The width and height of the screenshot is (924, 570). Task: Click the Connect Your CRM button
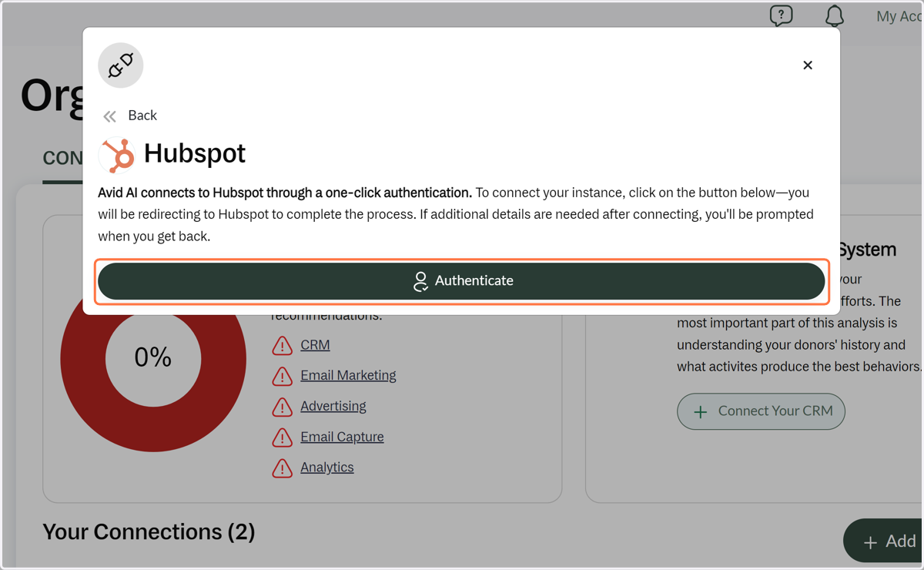761,411
